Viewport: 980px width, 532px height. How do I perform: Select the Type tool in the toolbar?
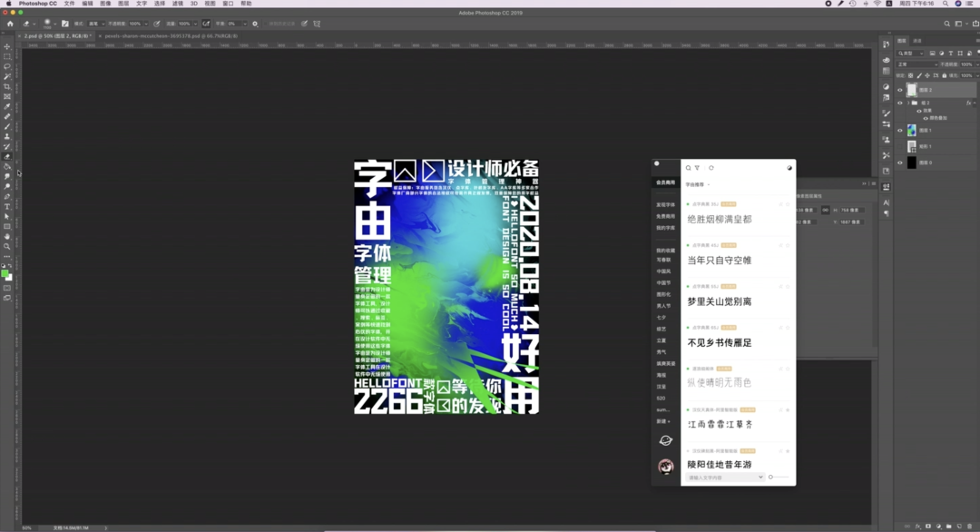[x=7, y=206]
